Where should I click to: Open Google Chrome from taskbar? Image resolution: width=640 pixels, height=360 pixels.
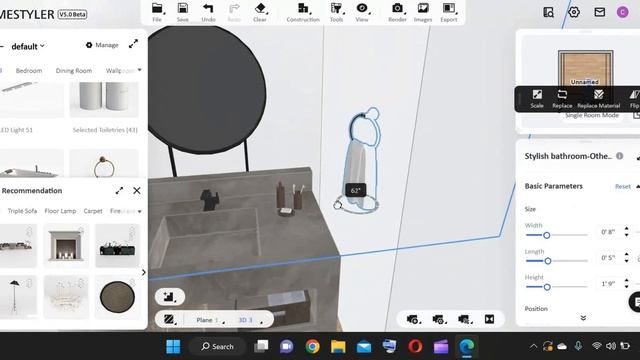pyautogui.click(x=312, y=347)
